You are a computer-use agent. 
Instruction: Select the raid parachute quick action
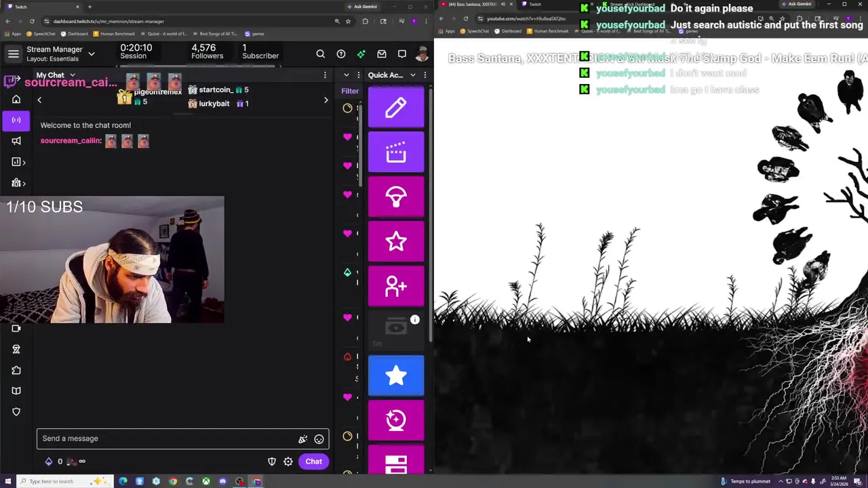[396, 197]
